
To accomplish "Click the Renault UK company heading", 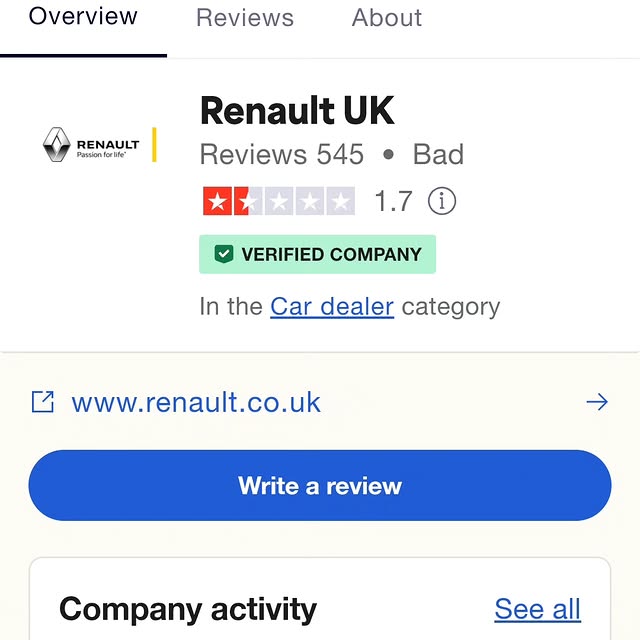I will (297, 110).
